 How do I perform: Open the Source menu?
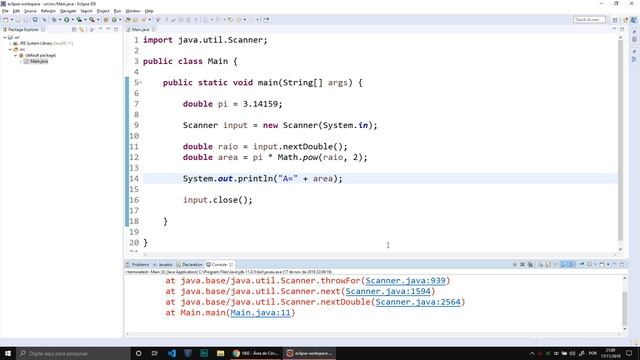30,11
